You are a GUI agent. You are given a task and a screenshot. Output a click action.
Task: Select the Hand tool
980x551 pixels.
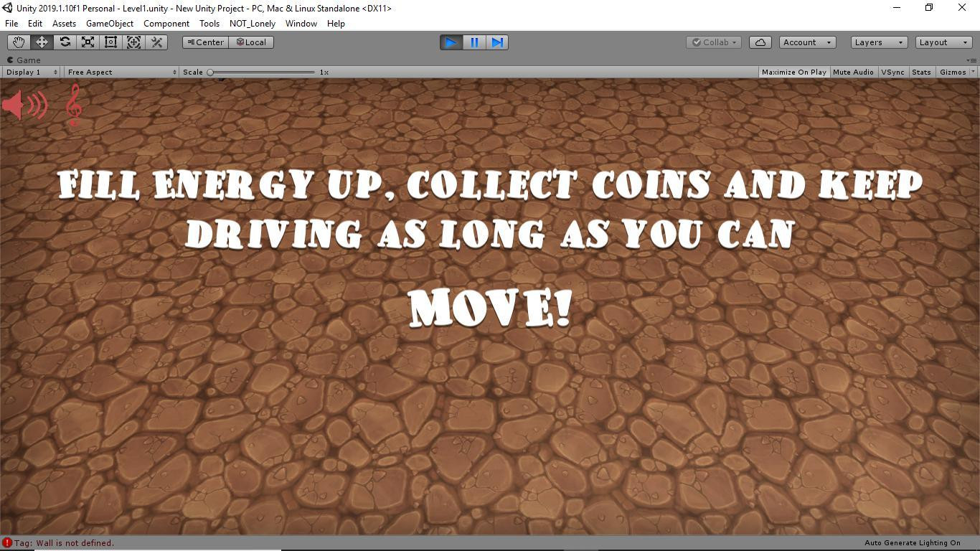click(x=19, y=42)
